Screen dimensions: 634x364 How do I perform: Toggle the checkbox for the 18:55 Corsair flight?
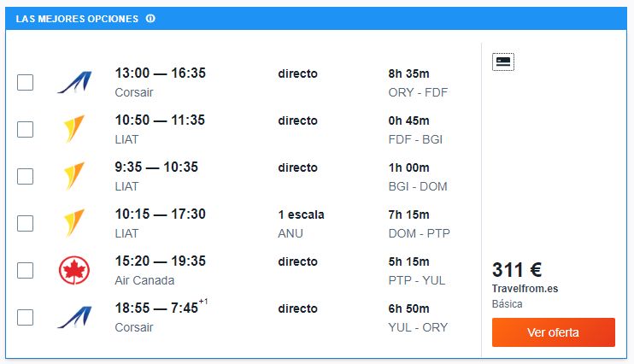[x=25, y=317]
